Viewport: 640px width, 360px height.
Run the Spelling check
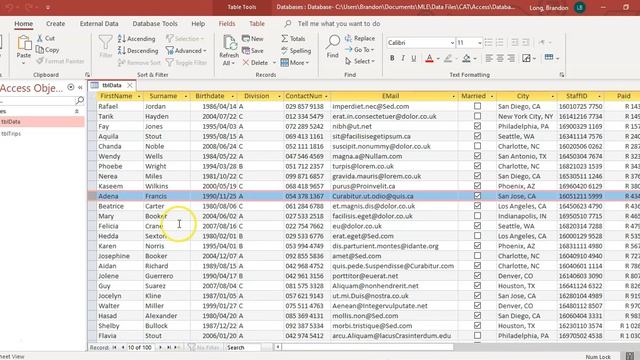pos(296,51)
